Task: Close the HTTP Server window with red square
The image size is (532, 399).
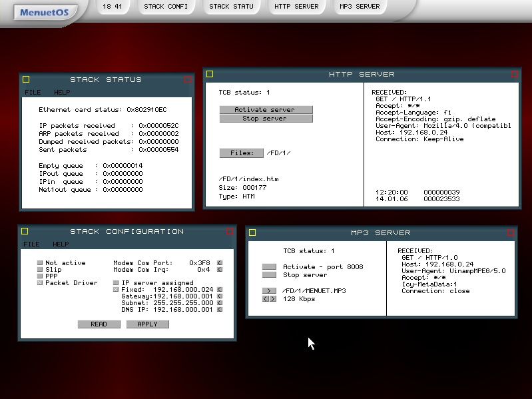Action: tap(515, 74)
